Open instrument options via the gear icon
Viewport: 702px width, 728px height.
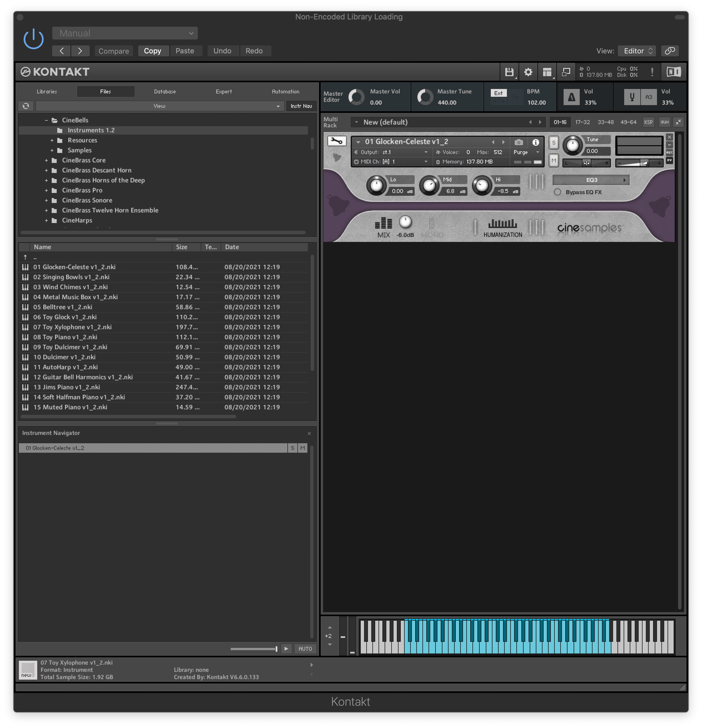[x=529, y=72]
